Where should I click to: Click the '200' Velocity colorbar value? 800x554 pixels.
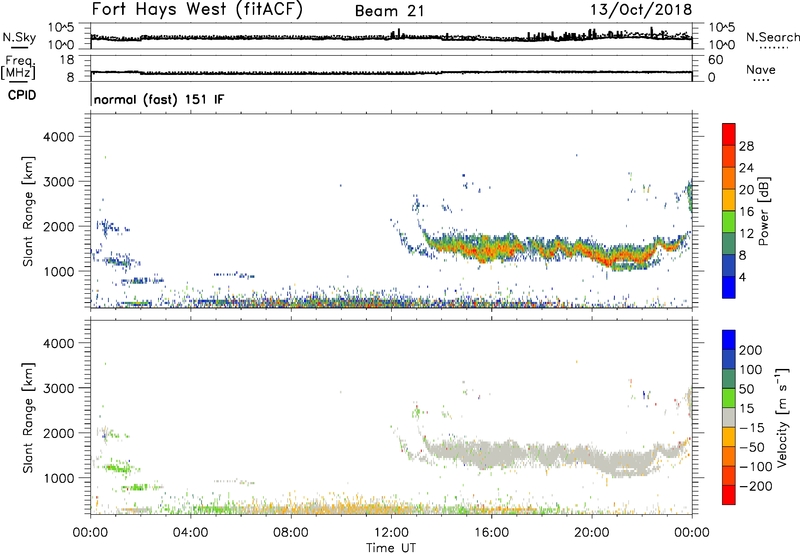[751, 350]
